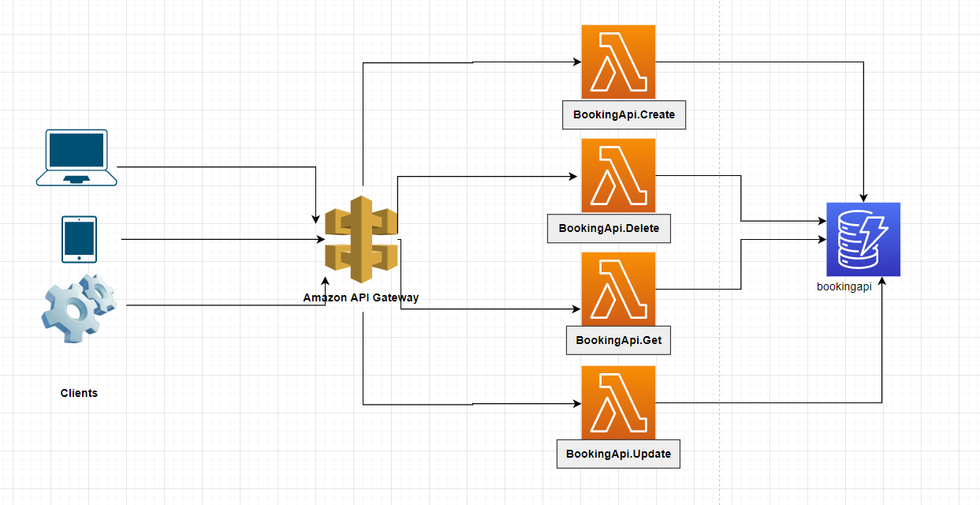Select the BookingApi.Update Lambda icon

pos(618,402)
